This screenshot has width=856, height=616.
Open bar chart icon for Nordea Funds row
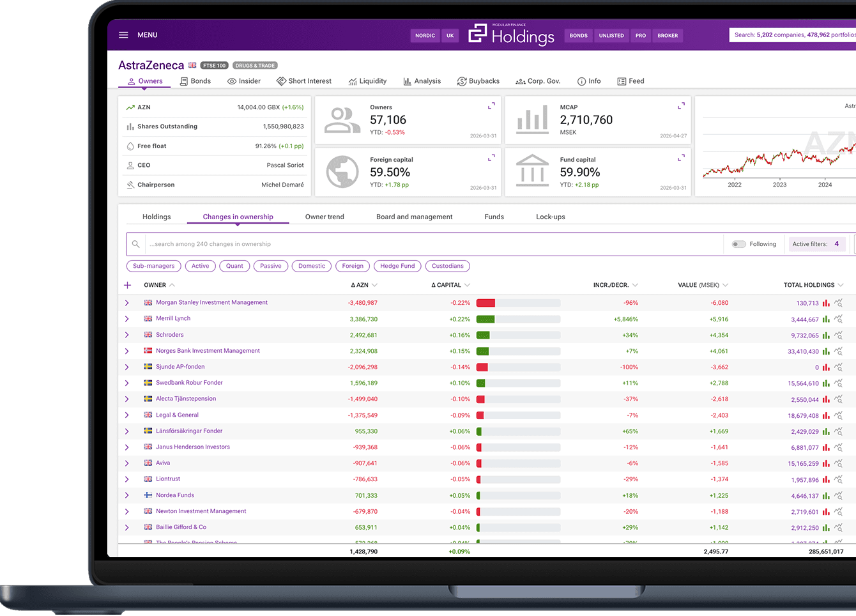click(x=826, y=495)
